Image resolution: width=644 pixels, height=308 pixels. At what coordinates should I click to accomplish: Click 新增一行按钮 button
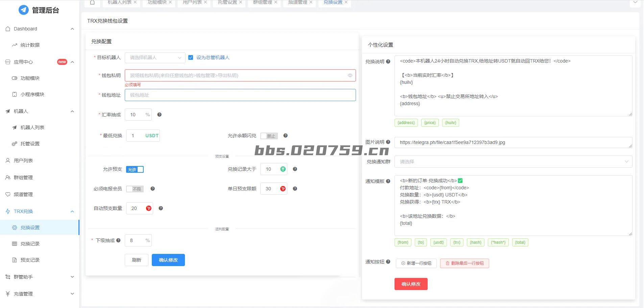[x=416, y=263]
